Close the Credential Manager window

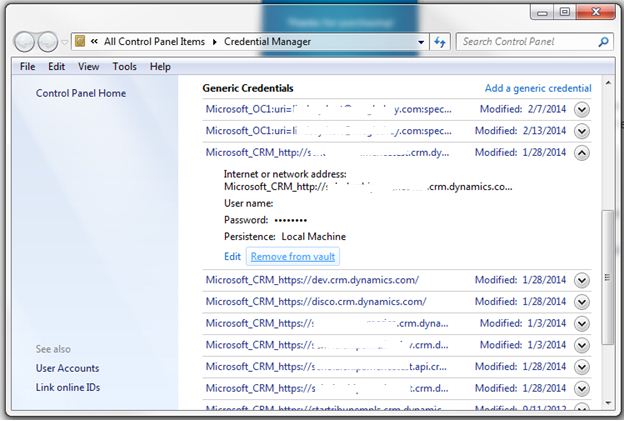click(x=595, y=12)
